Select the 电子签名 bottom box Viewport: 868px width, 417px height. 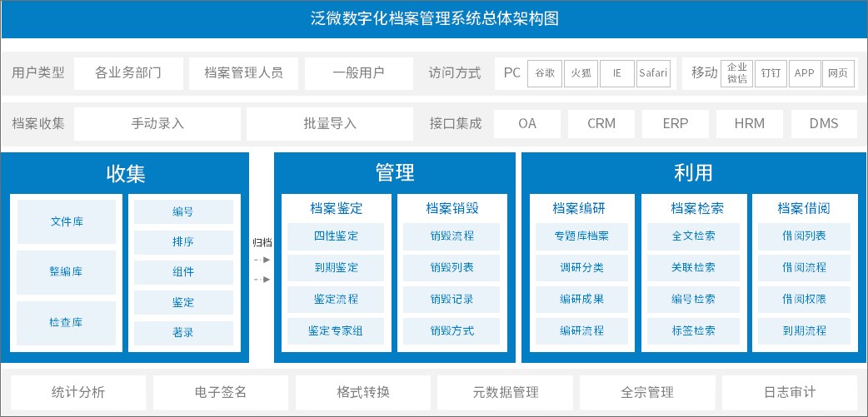click(221, 393)
